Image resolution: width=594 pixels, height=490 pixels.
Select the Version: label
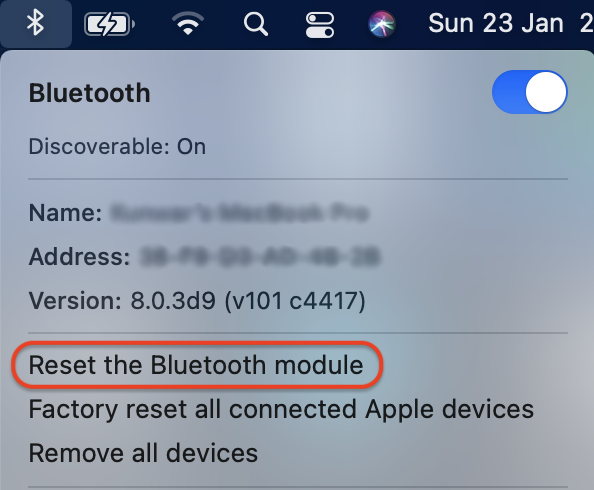(x=75, y=301)
